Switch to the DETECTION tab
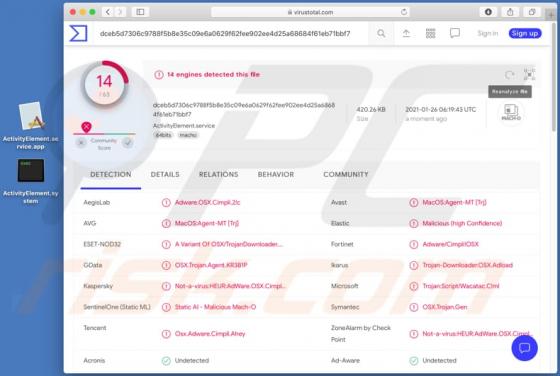The image size is (560, 376). click(x=110, y=174)
